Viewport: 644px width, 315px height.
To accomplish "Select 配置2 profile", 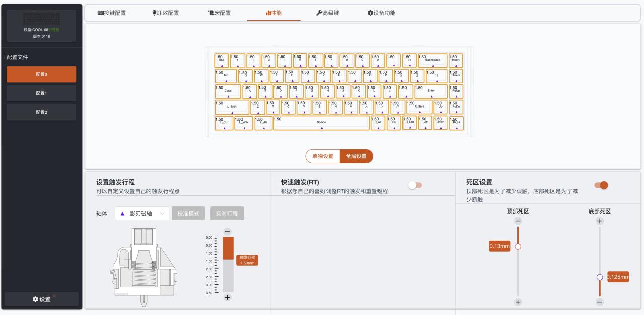I will [x=42, y=112].
